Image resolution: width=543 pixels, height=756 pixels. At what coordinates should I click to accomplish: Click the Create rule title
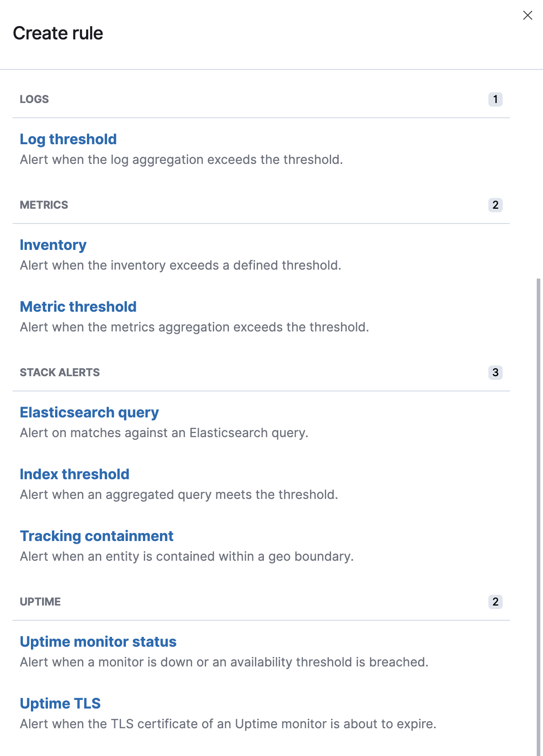click(58, 34)
